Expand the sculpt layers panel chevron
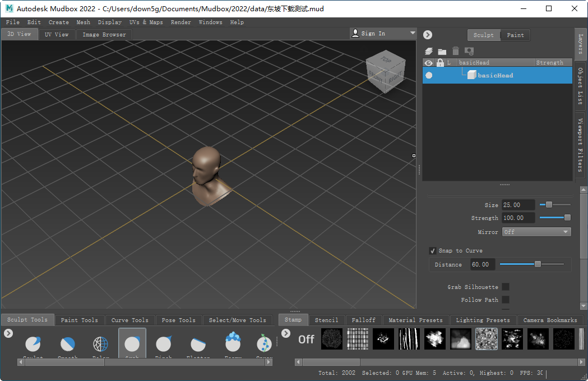 [x=427, y=34]
